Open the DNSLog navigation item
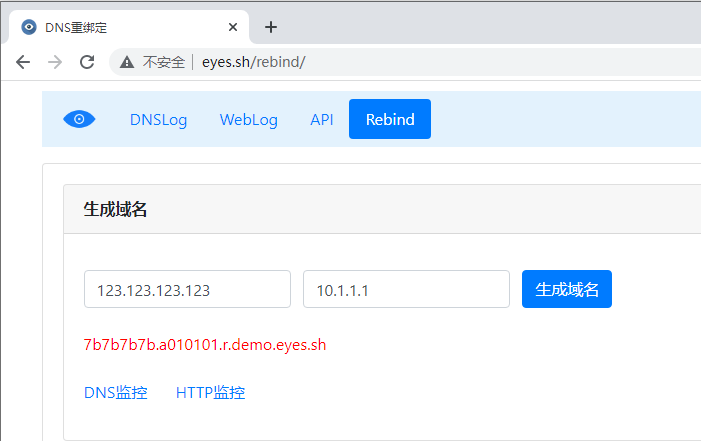The width and height of the screenshot is (701, 441). point(158,119)
